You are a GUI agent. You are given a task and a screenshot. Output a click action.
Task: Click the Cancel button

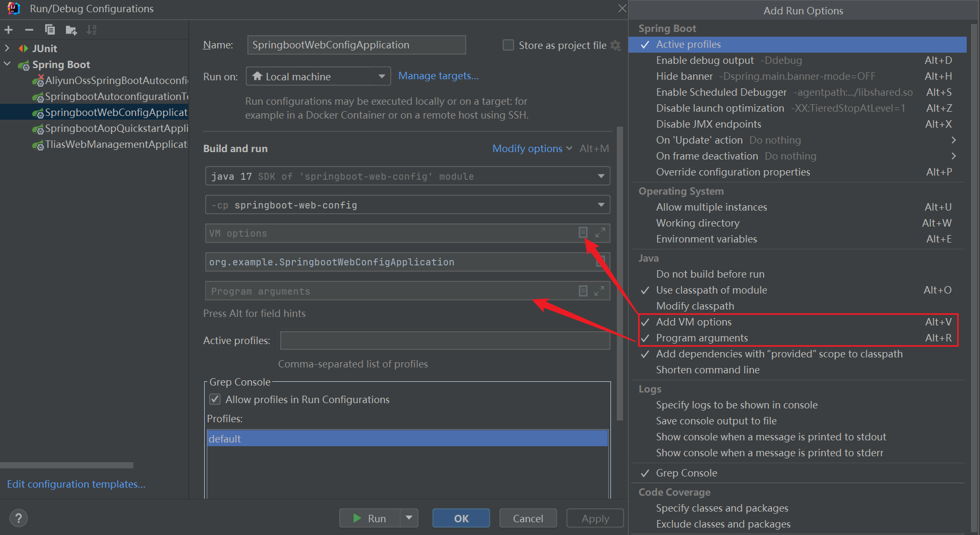point(528,517)
